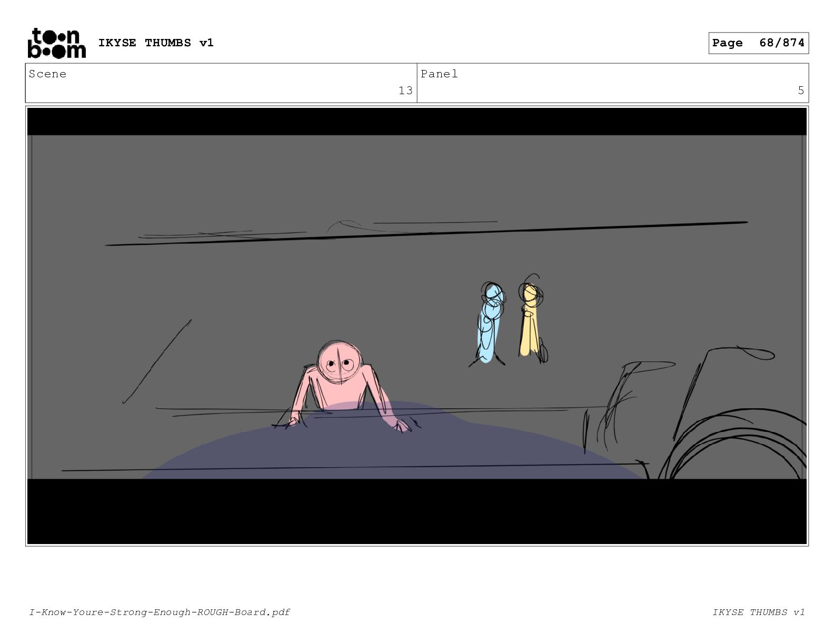Screen dimensions: 834x644
Task: Click the footer text 'IKYSE THUMBS v1'
Action: point(758,612)
